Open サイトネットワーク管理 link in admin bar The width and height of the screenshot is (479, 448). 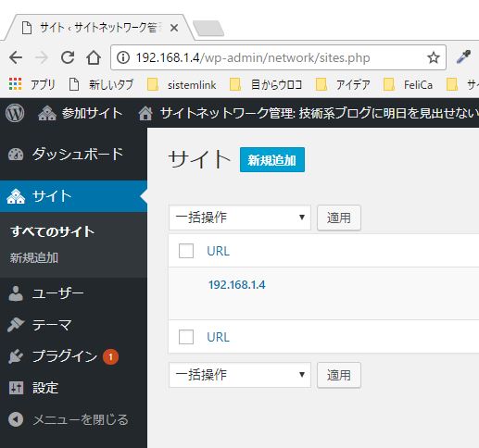308,113
